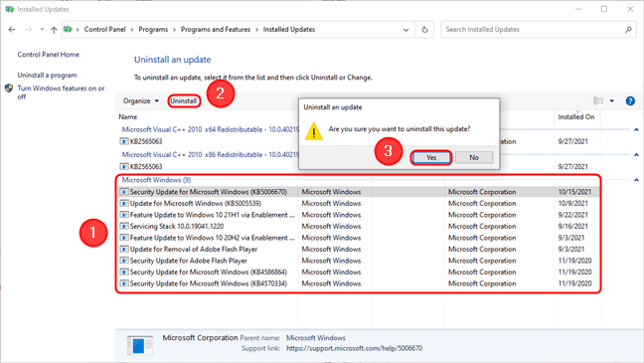644x363 pixels.
Task: Click the update icon beside KB5005539
Action: [124, 203]
